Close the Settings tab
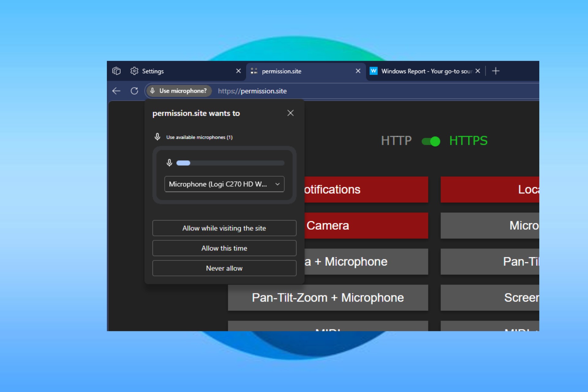The height and width of the screenshot is (392, 588). click(x=238, y=71)
